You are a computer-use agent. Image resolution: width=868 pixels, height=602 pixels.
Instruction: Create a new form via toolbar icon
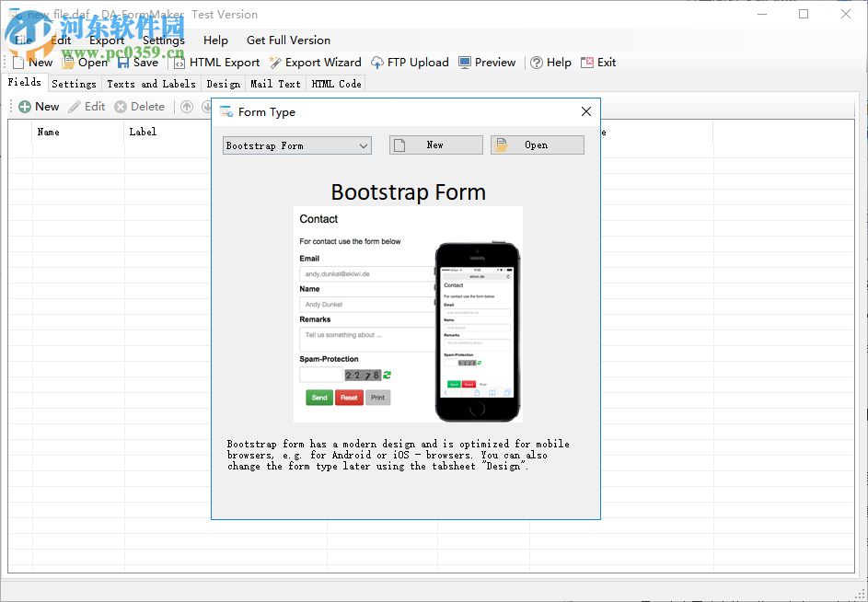coord(31,62)
